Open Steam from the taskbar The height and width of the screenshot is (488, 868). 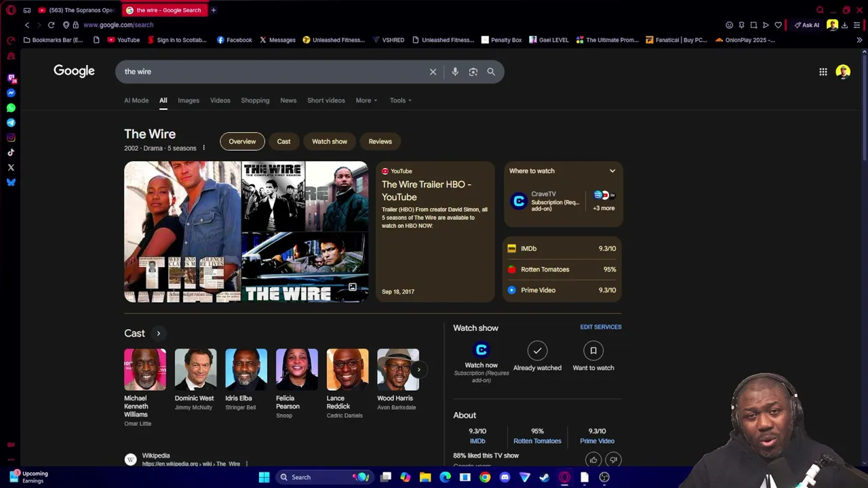[544, 477]
